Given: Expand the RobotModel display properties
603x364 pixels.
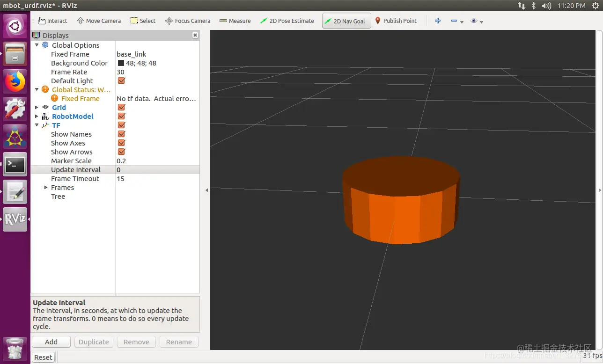Looking at the screenshot, I should click(x=37, y=116).
